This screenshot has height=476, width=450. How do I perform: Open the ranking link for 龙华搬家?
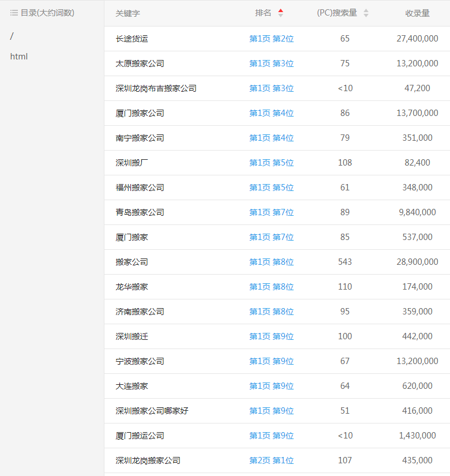271,287
